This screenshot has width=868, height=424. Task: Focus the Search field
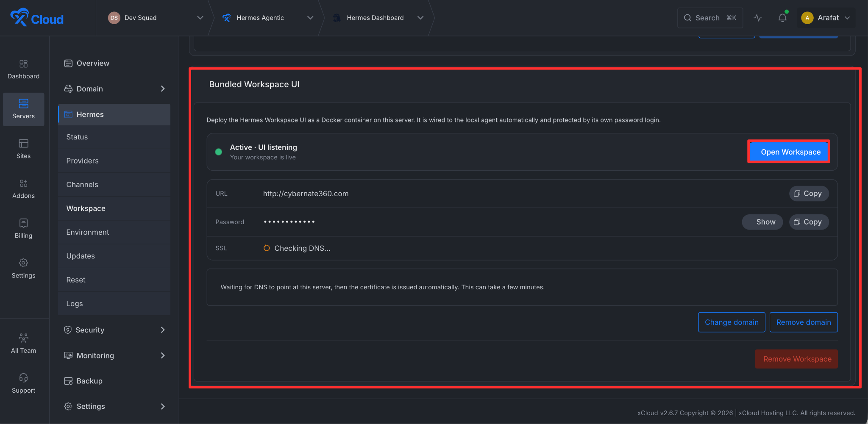(710, 18)
